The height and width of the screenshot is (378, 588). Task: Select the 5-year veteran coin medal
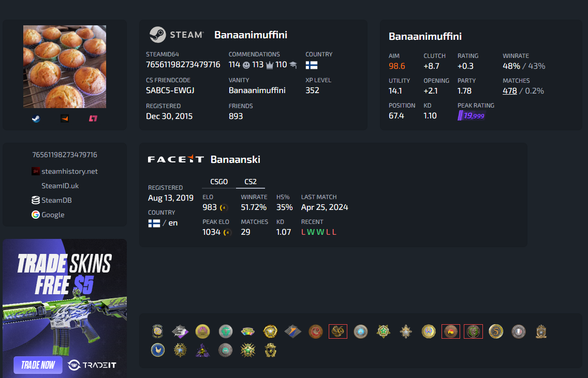[496, 331]
